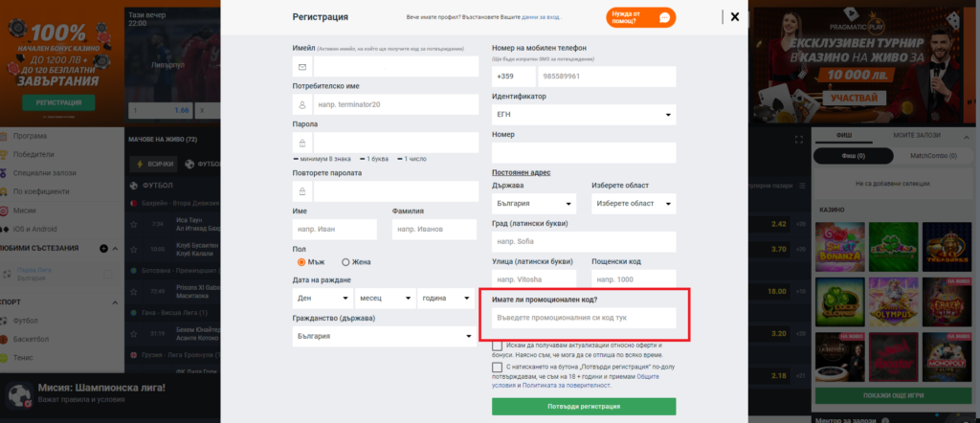This screenshot has height=423, width=980.
Task: Click the Специални залози sidebar icon
Action: coord(5,172)
